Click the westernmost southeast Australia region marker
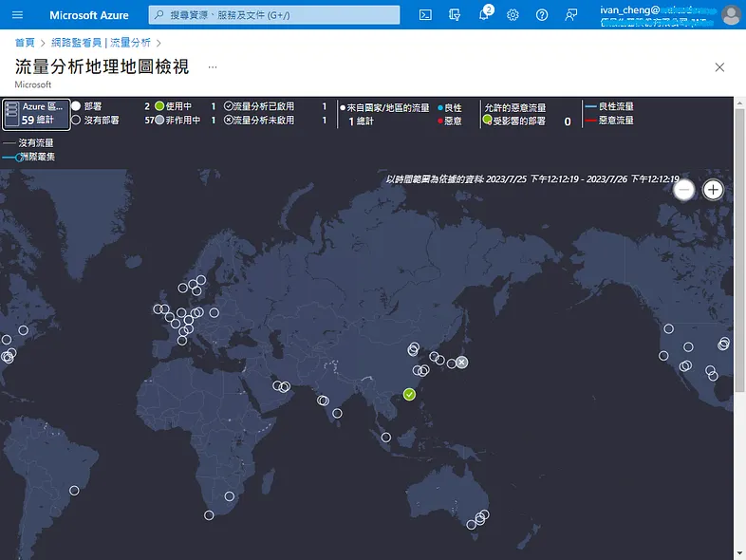Viewport: 746px width, 560px height. coord(471,524)
